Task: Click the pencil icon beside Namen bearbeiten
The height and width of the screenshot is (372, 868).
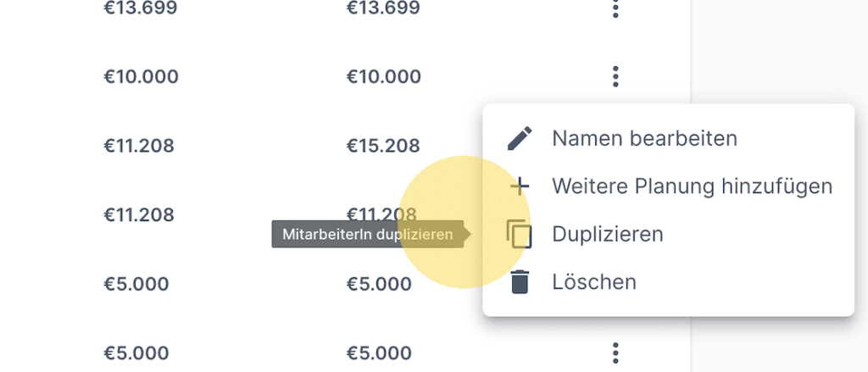Action: 519,138
